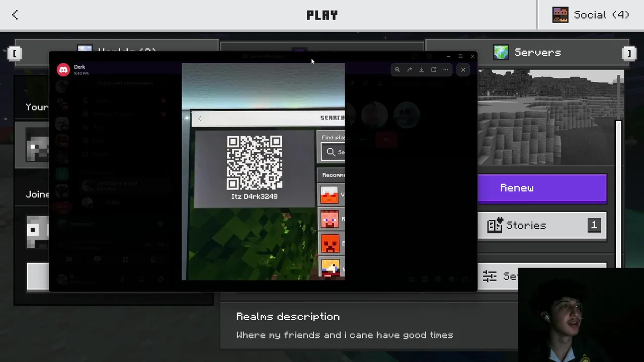Forward the image using the arrow icon

click(x=410, y=70)
